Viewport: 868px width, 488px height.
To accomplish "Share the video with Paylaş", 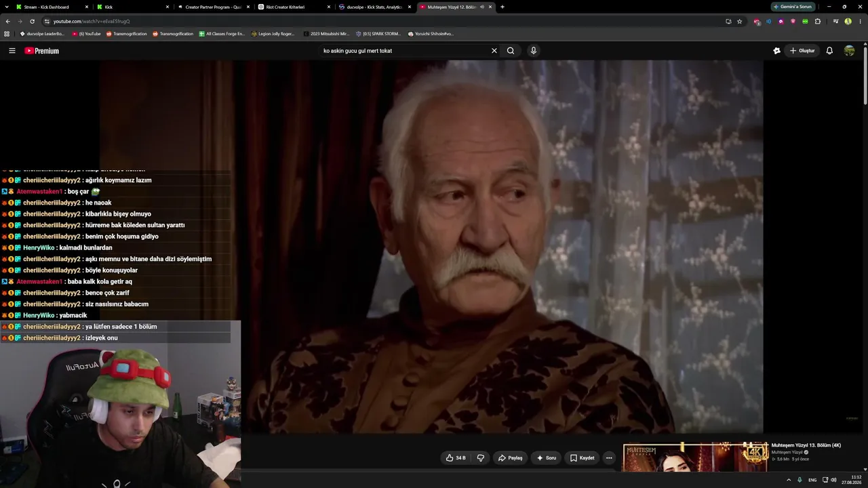I will pyautogui.click(x=510, y=458).
